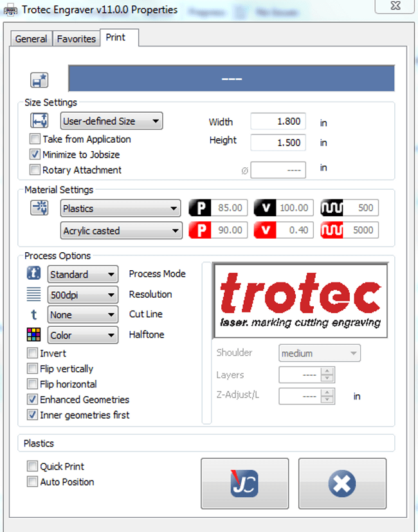Click the Layers stepper field

307,375
